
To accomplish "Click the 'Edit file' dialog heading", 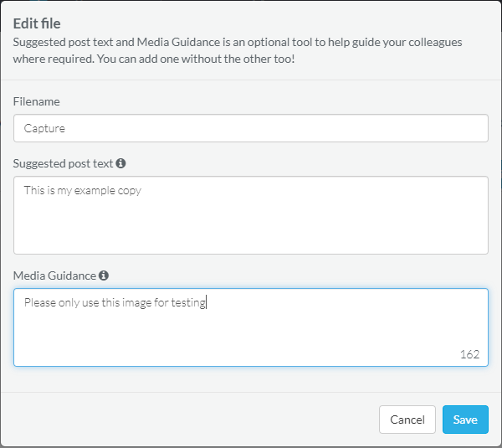I will [37, 23].
